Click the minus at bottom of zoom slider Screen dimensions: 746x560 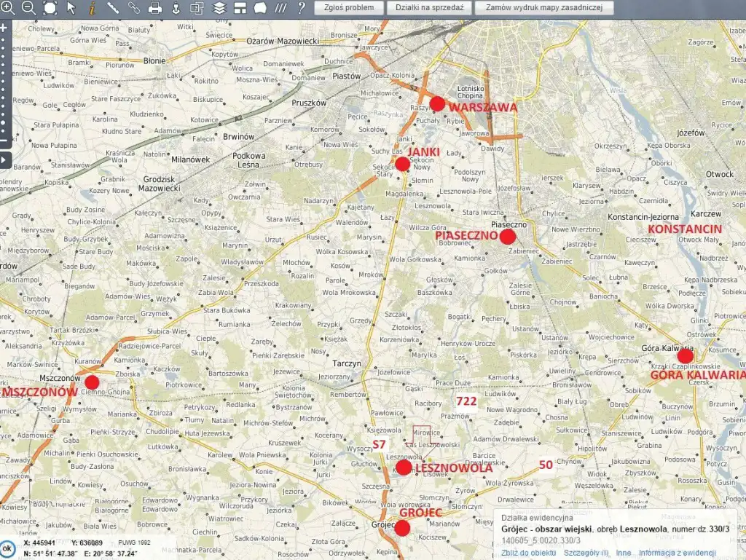4,141
